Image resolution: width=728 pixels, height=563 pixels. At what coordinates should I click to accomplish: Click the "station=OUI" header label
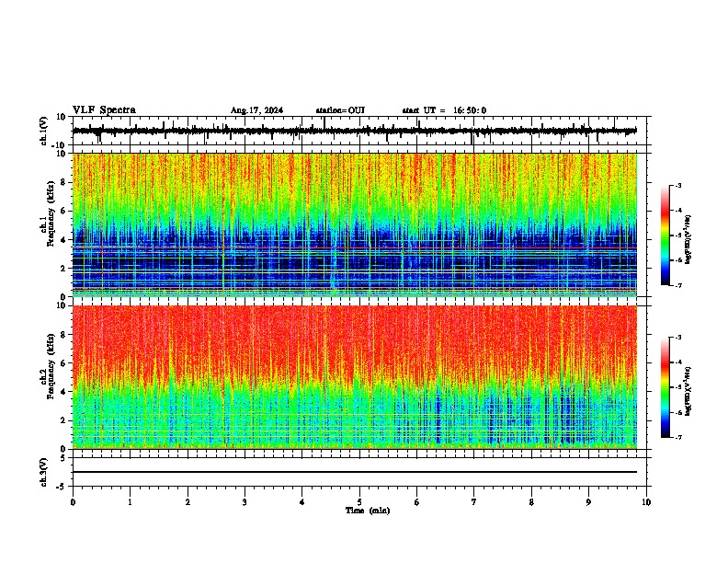[340, 110]
